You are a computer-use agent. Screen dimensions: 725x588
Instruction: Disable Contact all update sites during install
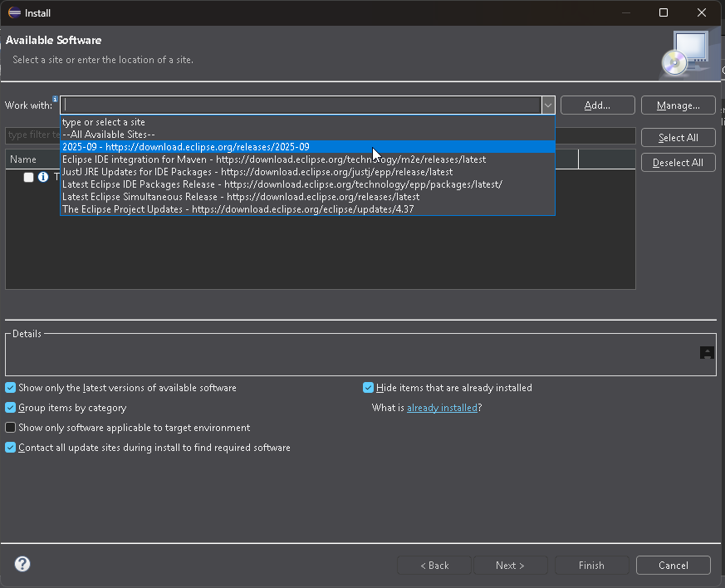[x=10, y=447]
